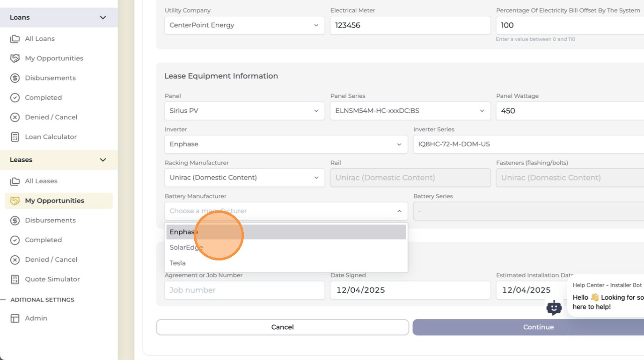644x360 pixels.
Task: Open the Panel Series dropdown
Action: pyautogui.click(x=410, y=111)
